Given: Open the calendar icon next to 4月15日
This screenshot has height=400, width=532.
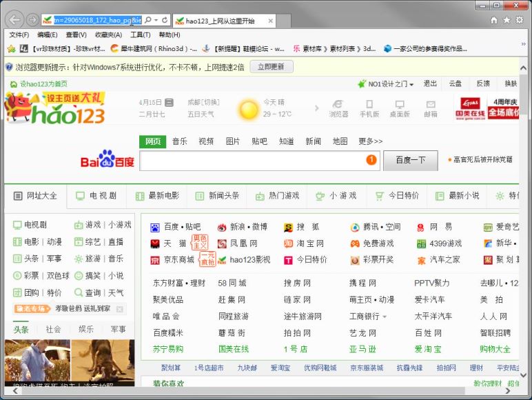Looking at the screenshot, I should point(169,102).
